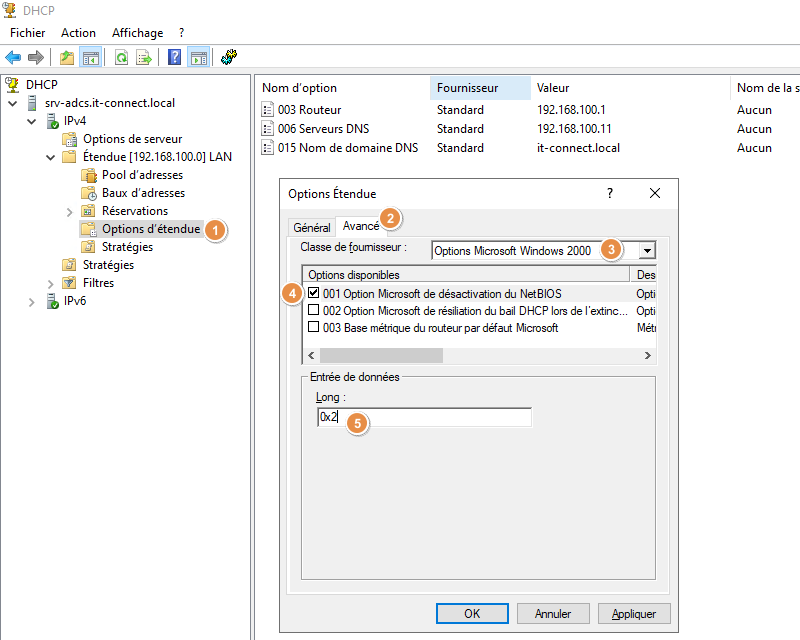Click the options list horizontal scrollbar thumb
Image resolution: width=800 pixels, height=640 pixels.
pyautogui.click(x=381, y=355)
